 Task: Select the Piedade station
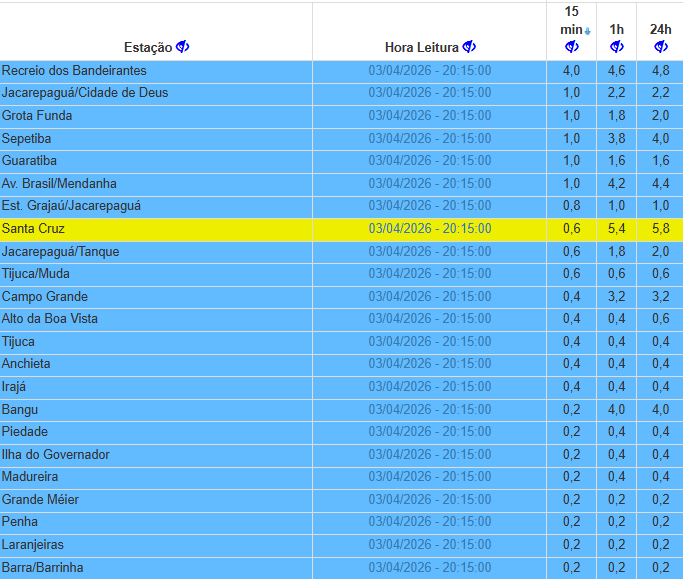click(x=25, y=431)
